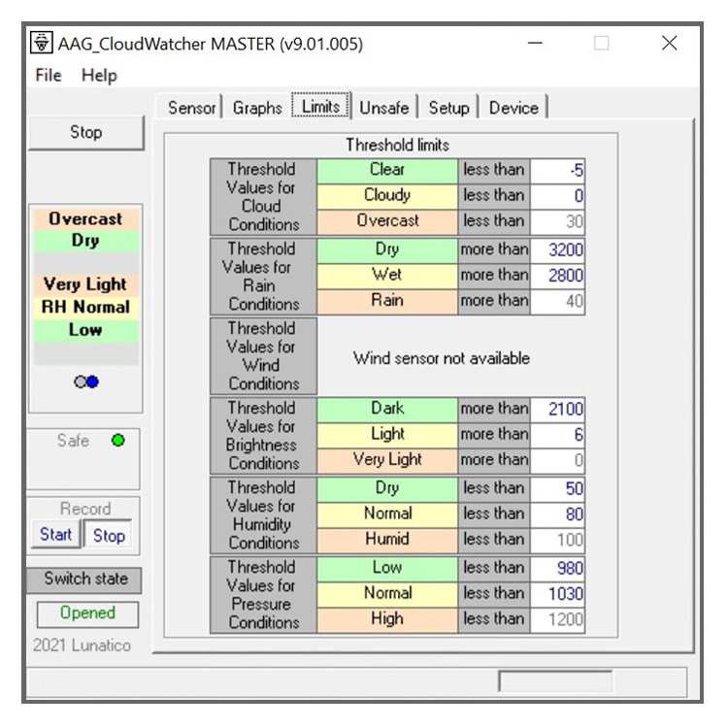Screen dimensions: 728x728
Task: Click the Humid threshold field showing 100
Action: click(557, 540)
